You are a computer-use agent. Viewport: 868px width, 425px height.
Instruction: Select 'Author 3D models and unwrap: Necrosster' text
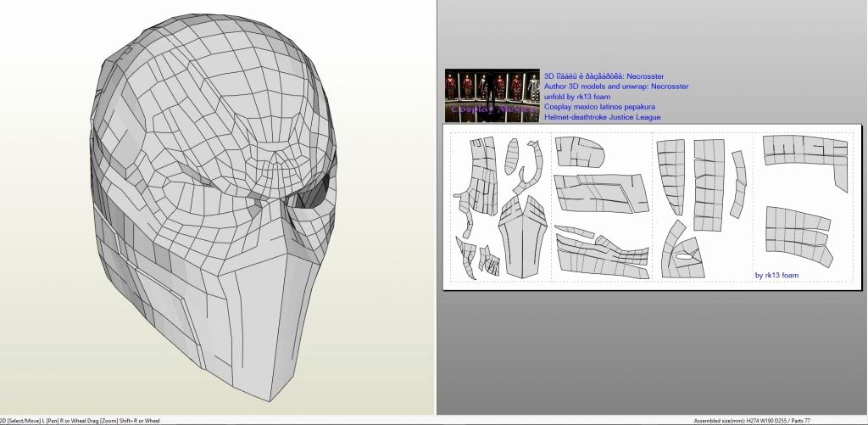coord(616,87)
